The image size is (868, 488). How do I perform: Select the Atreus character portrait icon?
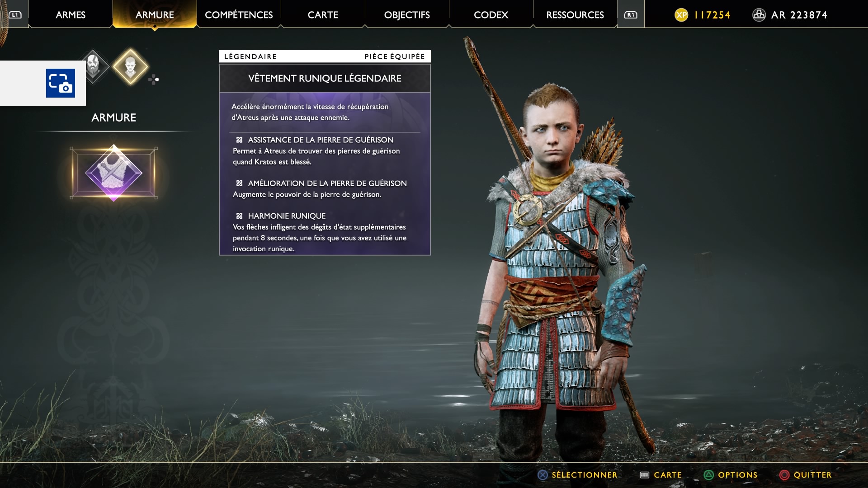[130, 66]
